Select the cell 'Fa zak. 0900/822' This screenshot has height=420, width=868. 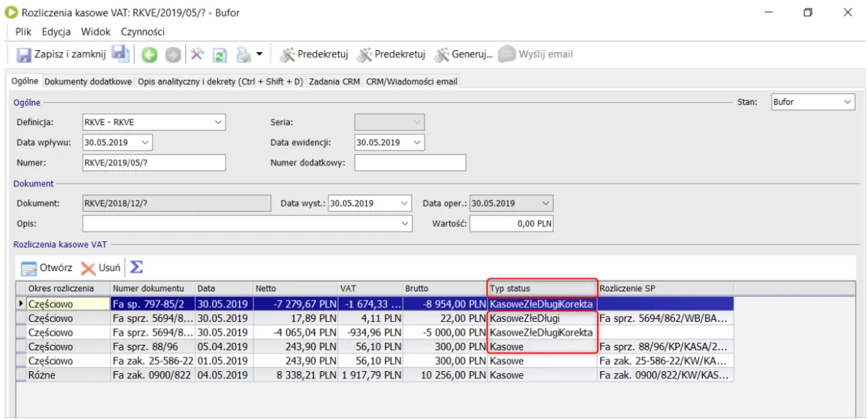coord(153,375)
